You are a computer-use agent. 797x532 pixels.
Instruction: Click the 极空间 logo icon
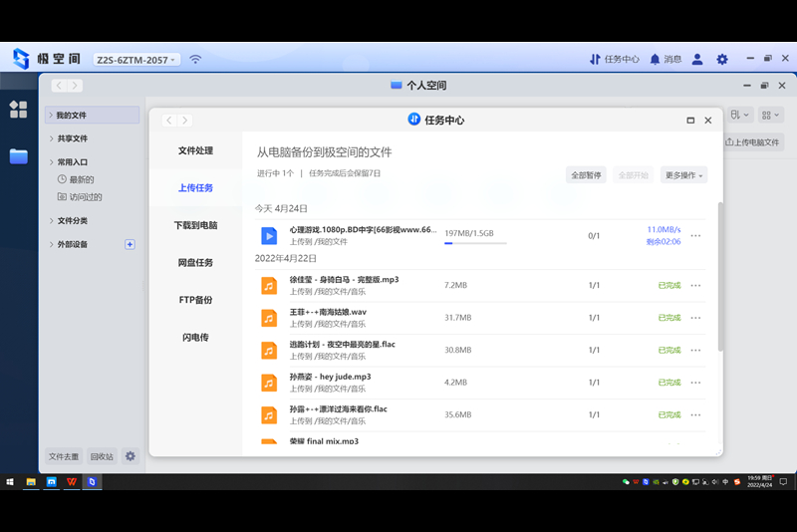(x=21, y=59)
